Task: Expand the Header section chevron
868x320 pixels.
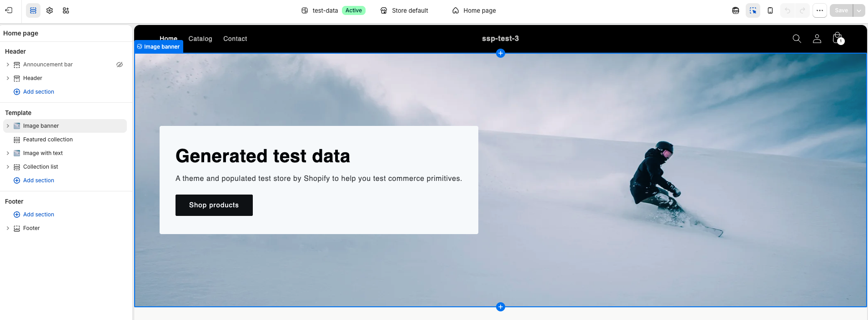Action: tap(8, 78)
